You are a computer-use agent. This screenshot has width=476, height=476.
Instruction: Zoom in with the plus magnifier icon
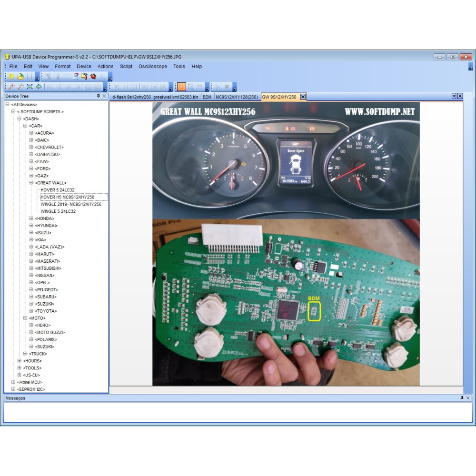tap(11, 87)
